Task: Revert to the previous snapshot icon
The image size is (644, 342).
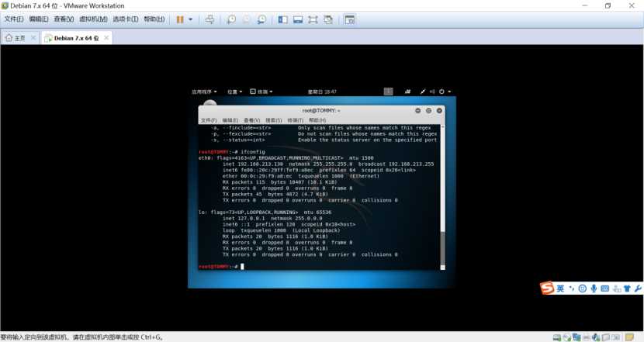Action: 247,19
